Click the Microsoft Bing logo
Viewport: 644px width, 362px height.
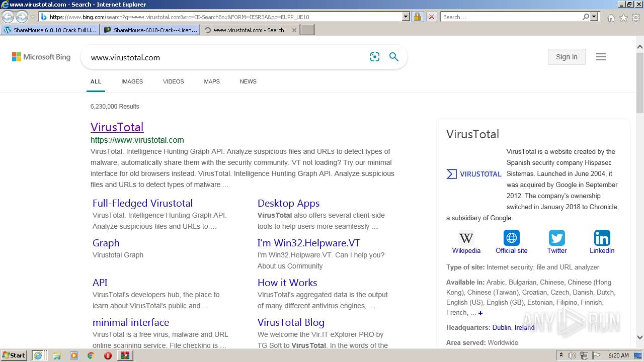point(41,57)
